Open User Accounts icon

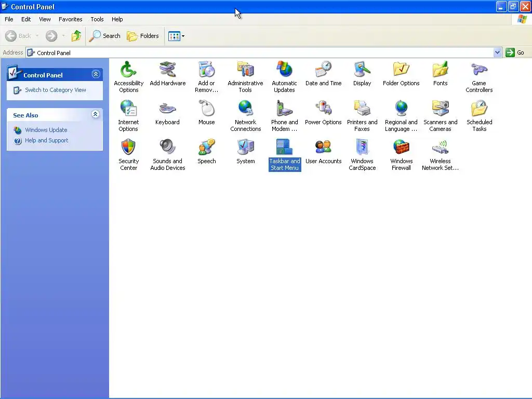click(323, 152)
